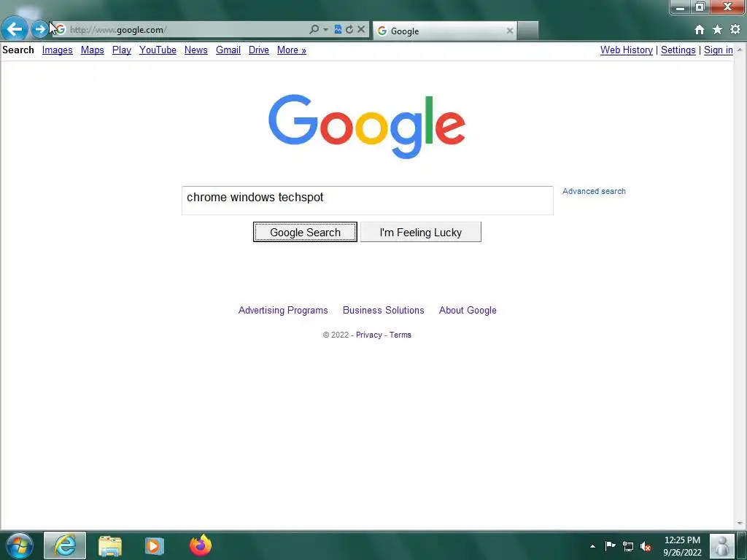Expand the More » menu
The width and height of the screenshot is (747, 560).
(292, 50)
